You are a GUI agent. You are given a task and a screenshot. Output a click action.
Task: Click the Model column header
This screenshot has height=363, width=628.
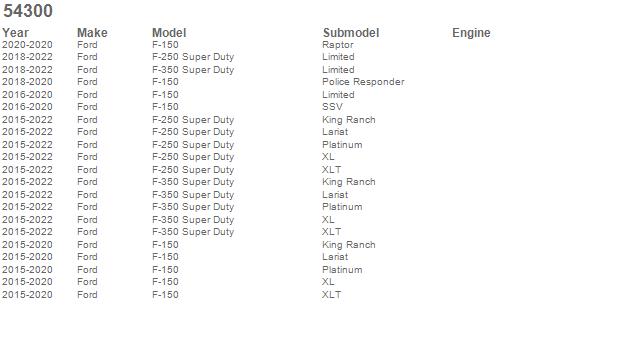[x=169, y=33]
